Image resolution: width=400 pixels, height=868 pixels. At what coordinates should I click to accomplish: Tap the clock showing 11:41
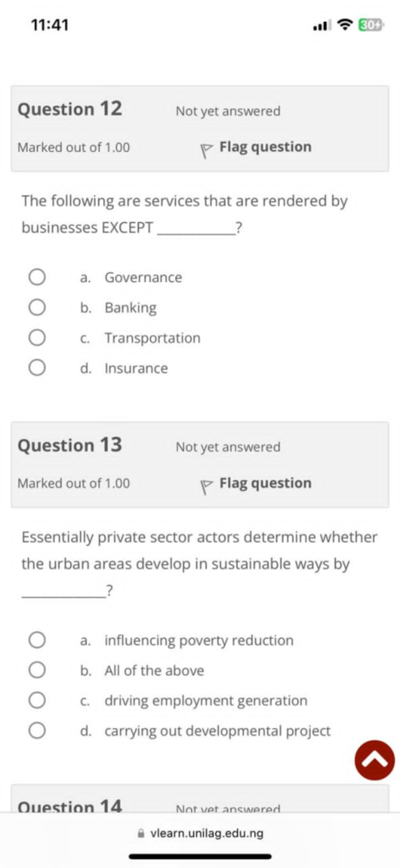point(51,24)
